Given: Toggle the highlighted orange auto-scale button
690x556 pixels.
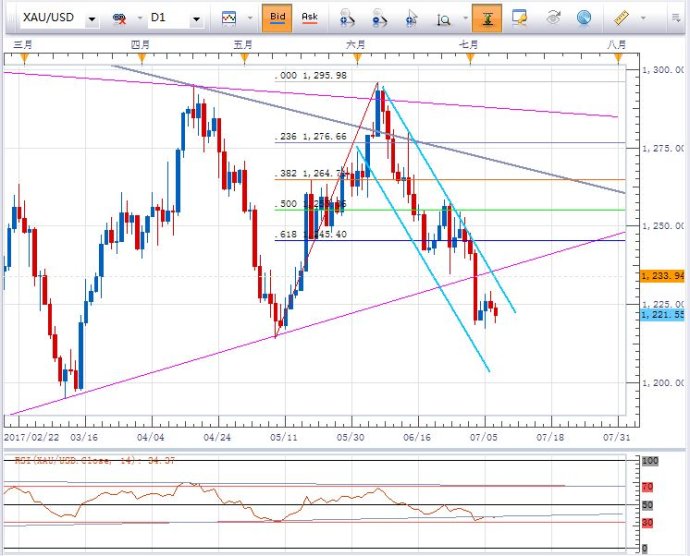Looking at the screenshot, I should [487, 18].
